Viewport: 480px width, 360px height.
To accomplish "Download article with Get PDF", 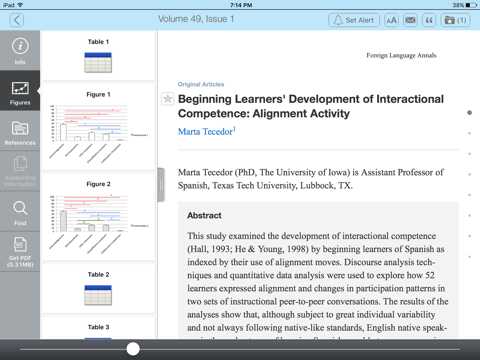I will click(x=20, y=252).
